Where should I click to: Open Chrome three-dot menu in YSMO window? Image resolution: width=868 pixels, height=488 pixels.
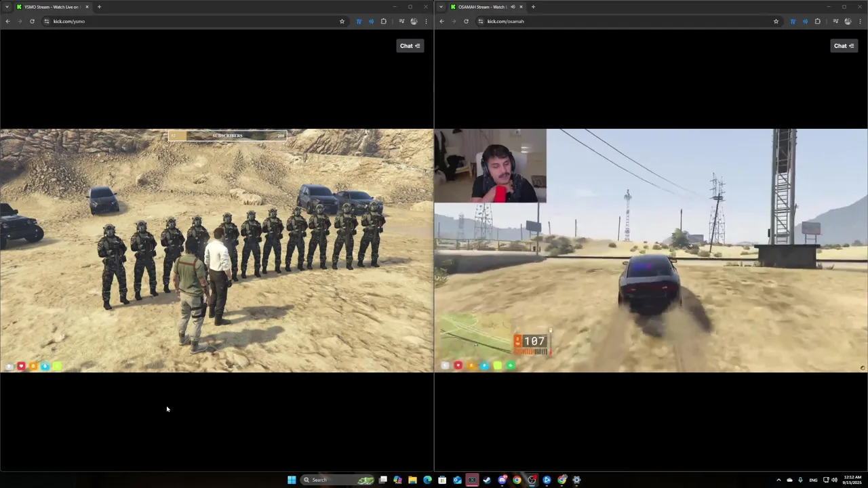(426, 21)
